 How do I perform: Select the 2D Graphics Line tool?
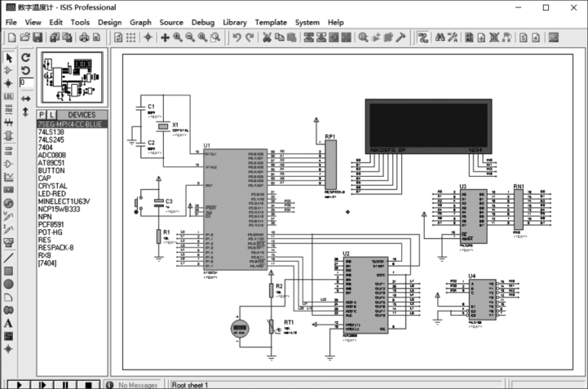click(9, 257)
